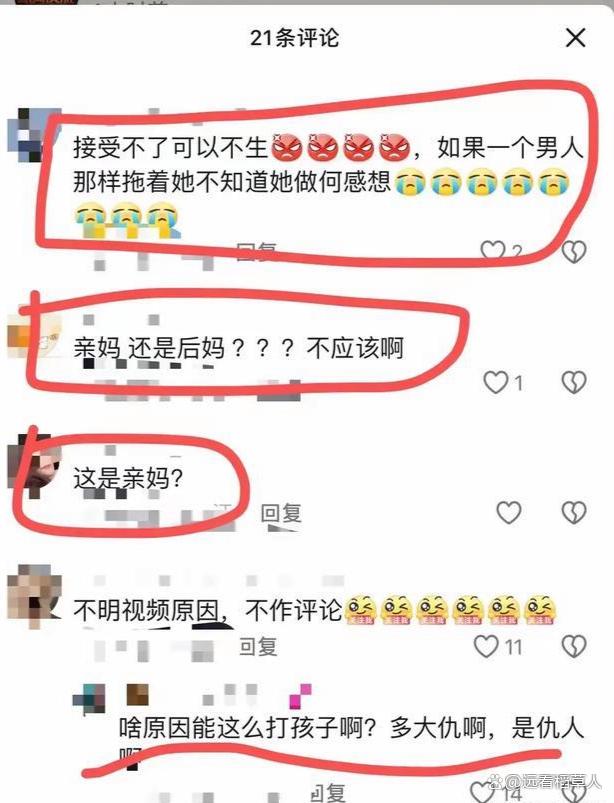Reply to 接受不了可以不生 comment

coord(257,251)
